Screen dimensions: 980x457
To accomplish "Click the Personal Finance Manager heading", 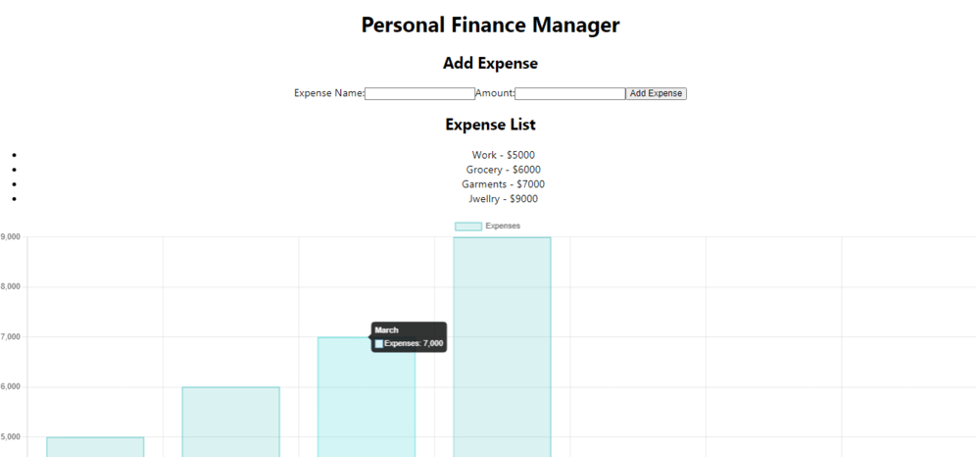I will coord(490,25).
